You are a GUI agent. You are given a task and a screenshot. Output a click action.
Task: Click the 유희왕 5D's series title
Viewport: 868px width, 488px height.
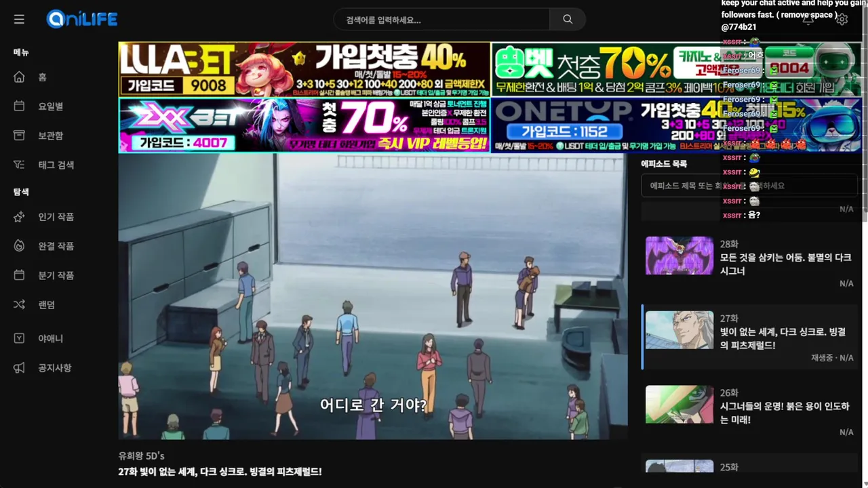141,456
